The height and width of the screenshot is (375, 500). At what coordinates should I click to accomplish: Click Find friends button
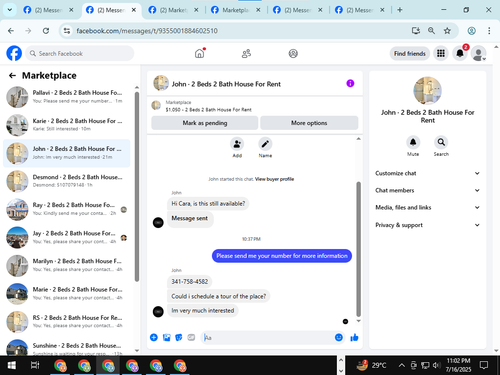click(409, 53)
